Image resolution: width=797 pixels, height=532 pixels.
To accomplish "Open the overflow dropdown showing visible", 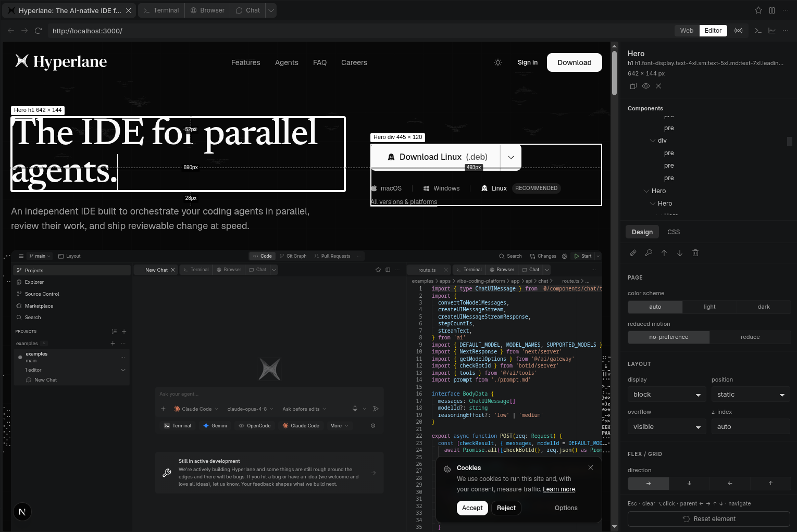I will [667, 426].
